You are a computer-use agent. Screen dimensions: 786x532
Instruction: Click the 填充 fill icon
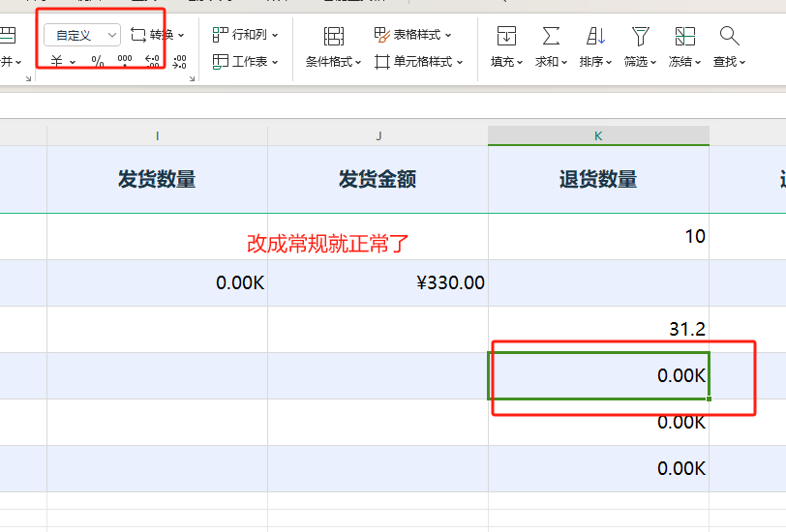506,36
